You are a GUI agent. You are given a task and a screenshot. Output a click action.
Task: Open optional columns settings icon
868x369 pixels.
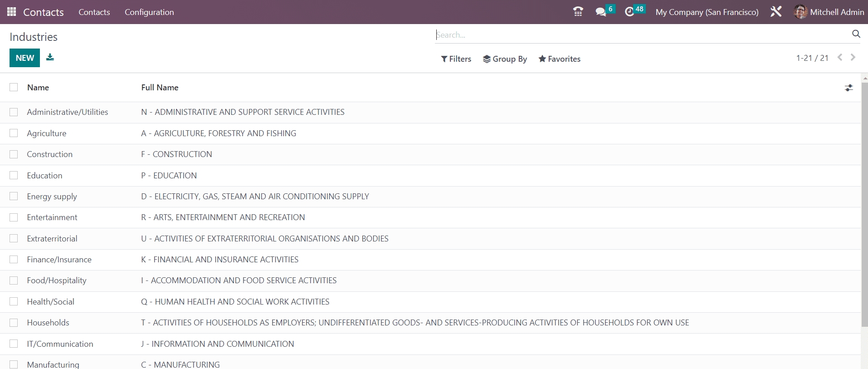pos(848,88)
